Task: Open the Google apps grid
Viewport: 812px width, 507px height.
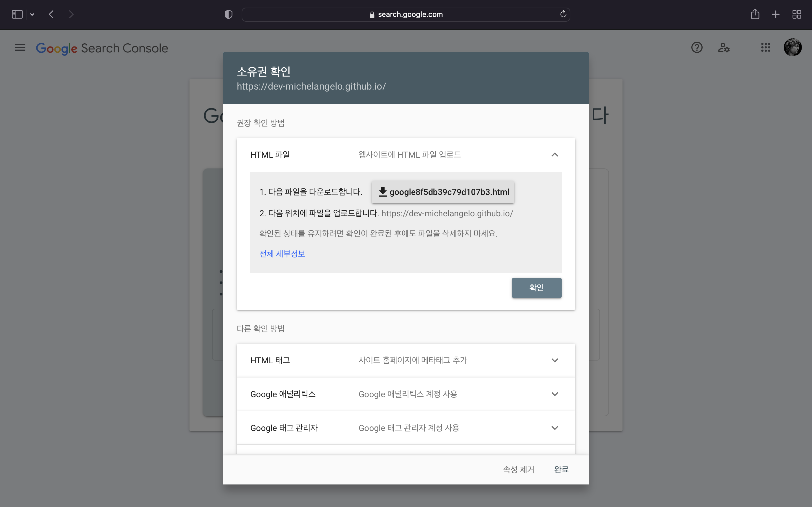Action: (x=765, y=48)
